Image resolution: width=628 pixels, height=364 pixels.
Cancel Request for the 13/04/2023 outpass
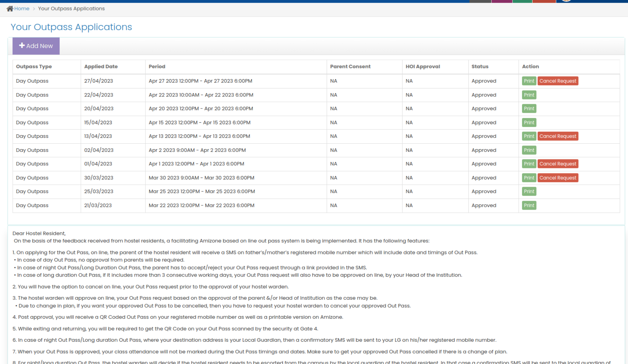[558, 136]
